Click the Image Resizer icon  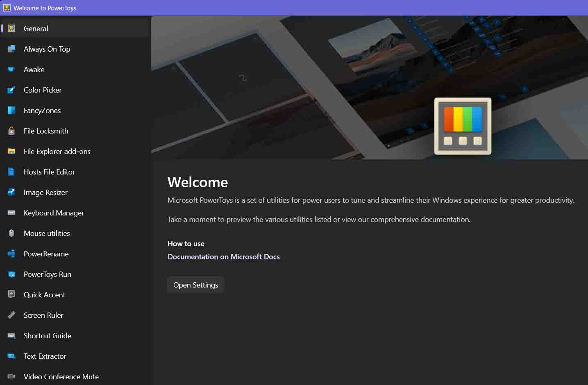coord(11,192)
